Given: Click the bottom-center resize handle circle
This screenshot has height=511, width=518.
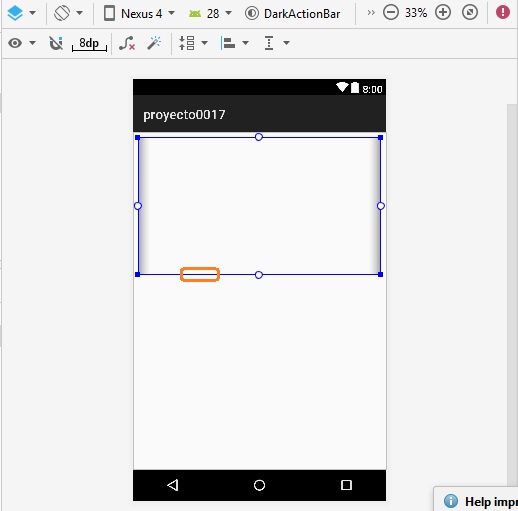Looking at the screenshot, I should pos(259,275).
